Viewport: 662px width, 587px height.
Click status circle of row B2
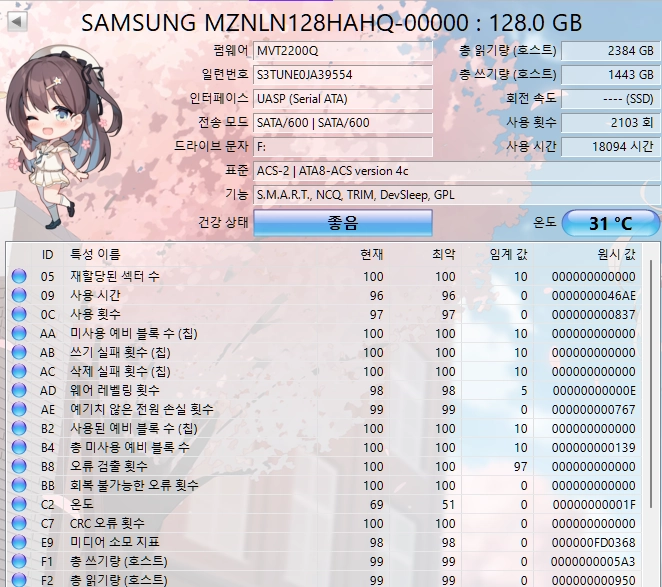(19, 428)
